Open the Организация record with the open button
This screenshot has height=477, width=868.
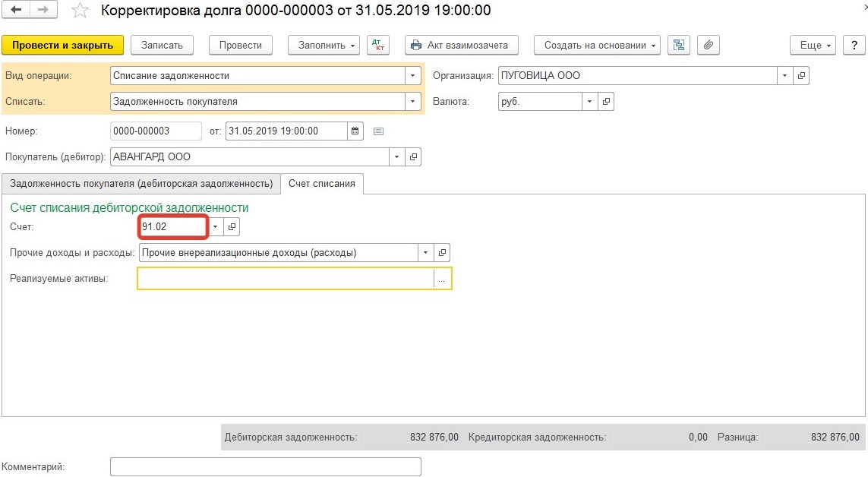[x=801, y=76]
